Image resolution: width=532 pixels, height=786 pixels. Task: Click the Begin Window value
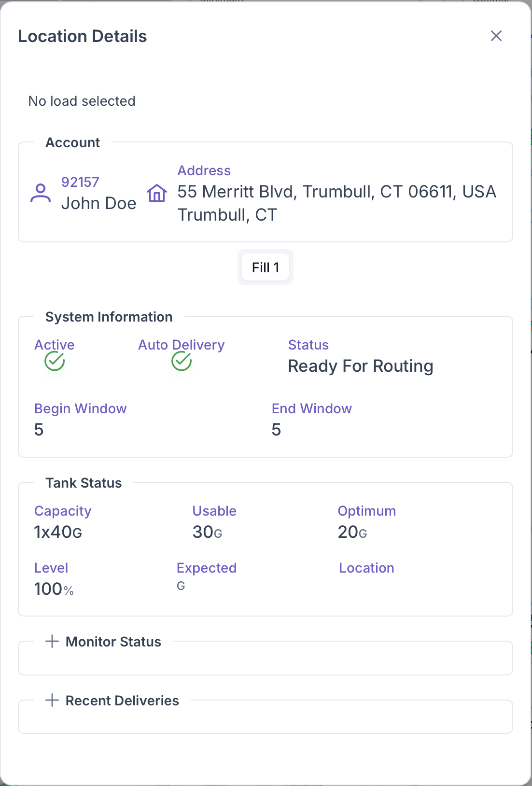39,429
